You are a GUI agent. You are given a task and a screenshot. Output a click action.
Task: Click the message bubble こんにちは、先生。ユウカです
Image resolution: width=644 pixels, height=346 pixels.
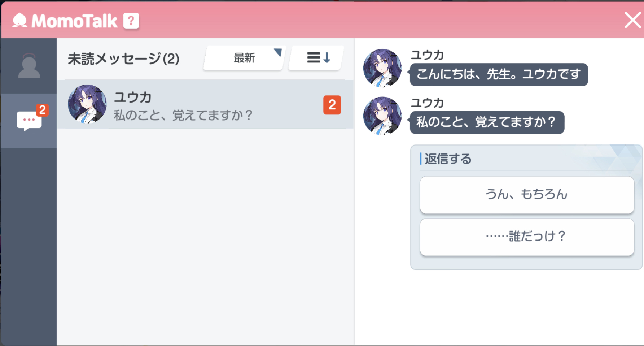click(x=499, y=75)
